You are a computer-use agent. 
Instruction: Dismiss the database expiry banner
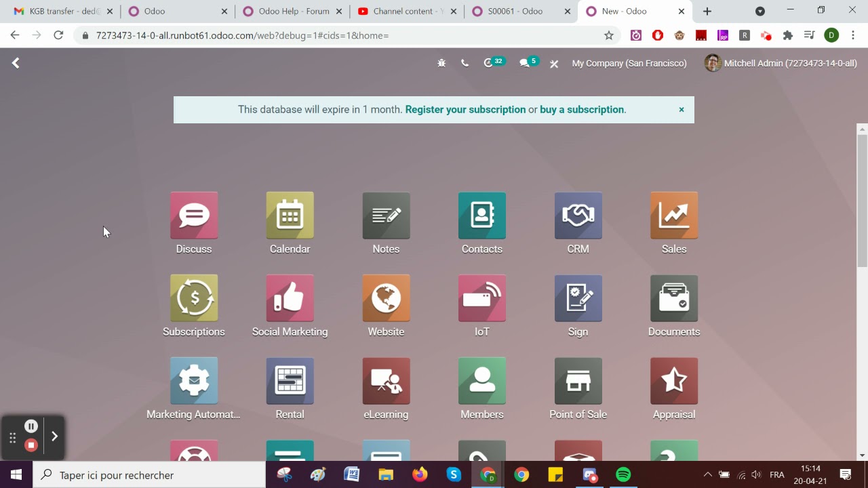pos(682,109)
